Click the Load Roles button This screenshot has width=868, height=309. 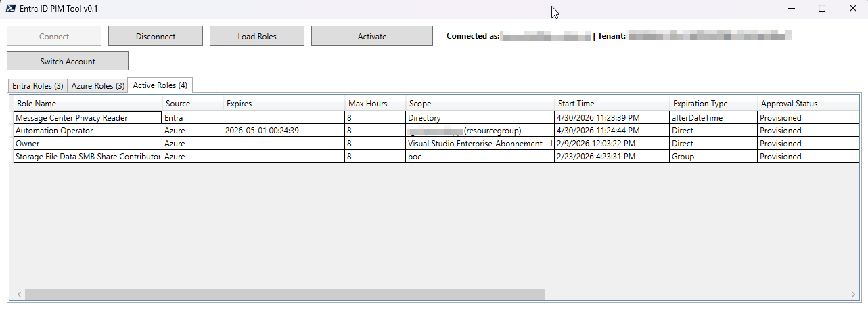point(257,36)
